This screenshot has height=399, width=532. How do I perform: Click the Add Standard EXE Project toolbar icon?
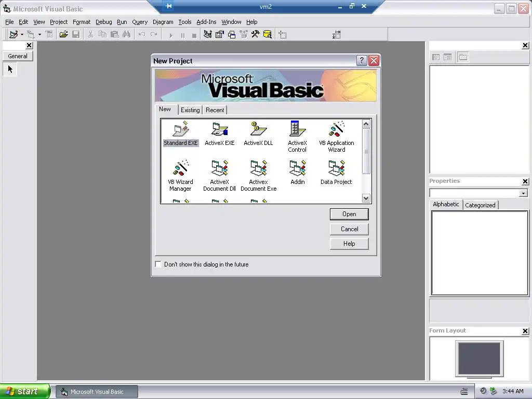(14, 34)
